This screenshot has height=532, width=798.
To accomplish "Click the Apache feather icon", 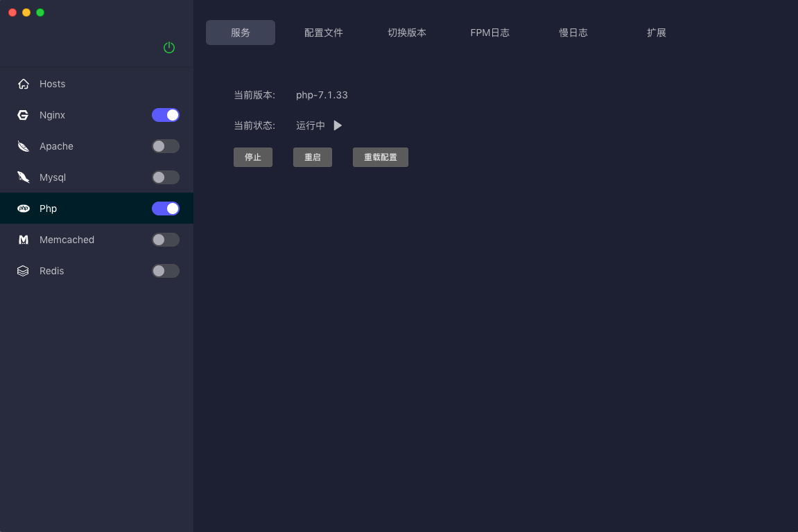I will click(x=24, y=146).
